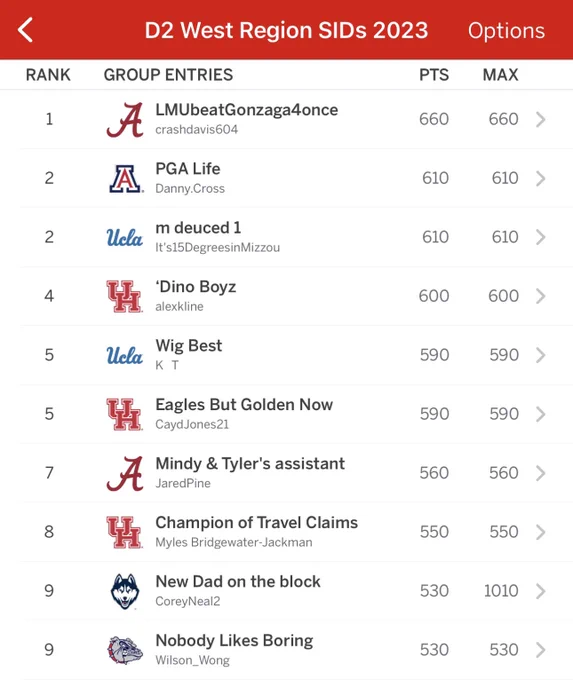Open Champion of Travel Claims chevron
This screenshot has height=680, width=573.
coord(540,532)
